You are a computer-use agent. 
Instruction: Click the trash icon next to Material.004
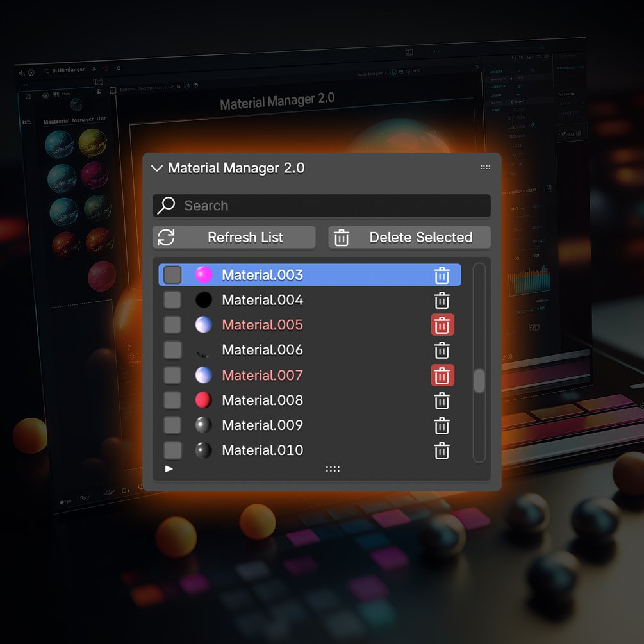click(x=442, y=300)
